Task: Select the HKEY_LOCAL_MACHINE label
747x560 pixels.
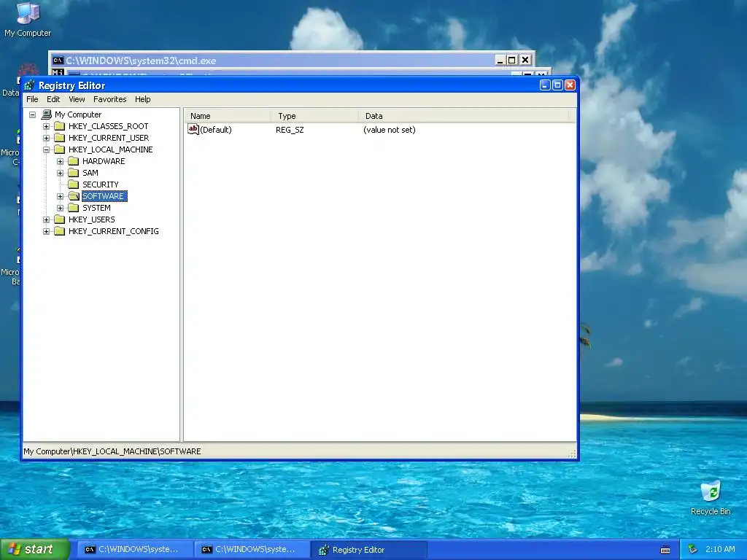Action: (111, 149)
